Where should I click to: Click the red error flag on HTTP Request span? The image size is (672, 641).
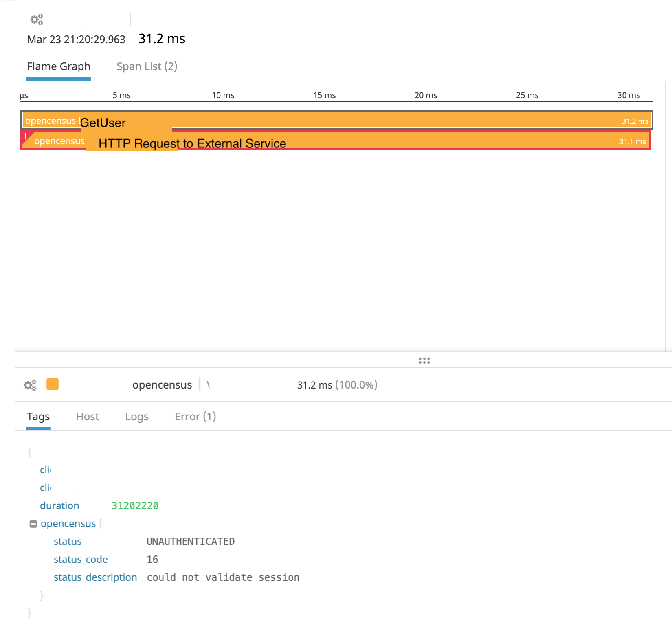26,137
